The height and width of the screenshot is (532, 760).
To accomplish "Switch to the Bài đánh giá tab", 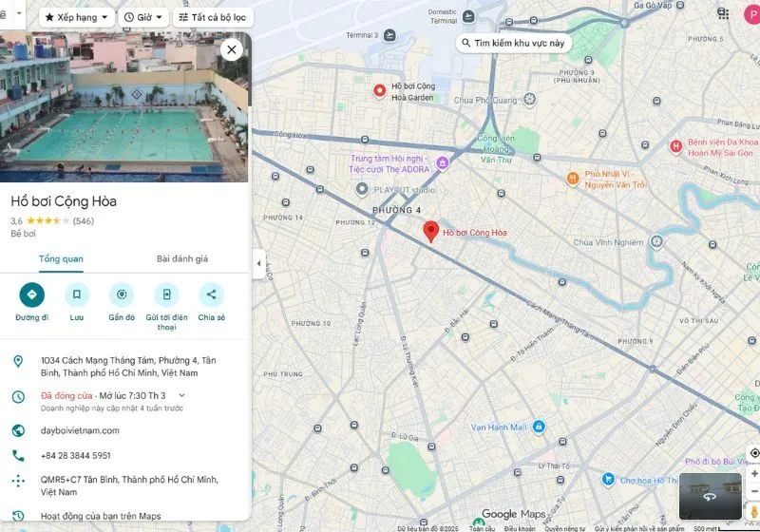I will point(182,258).
